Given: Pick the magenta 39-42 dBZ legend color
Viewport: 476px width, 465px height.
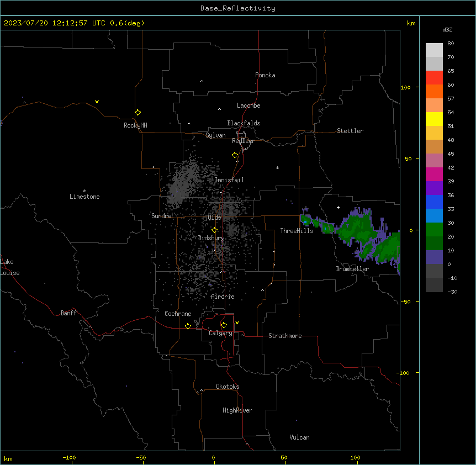Looking at the screenshot, I should coord(434,174).
